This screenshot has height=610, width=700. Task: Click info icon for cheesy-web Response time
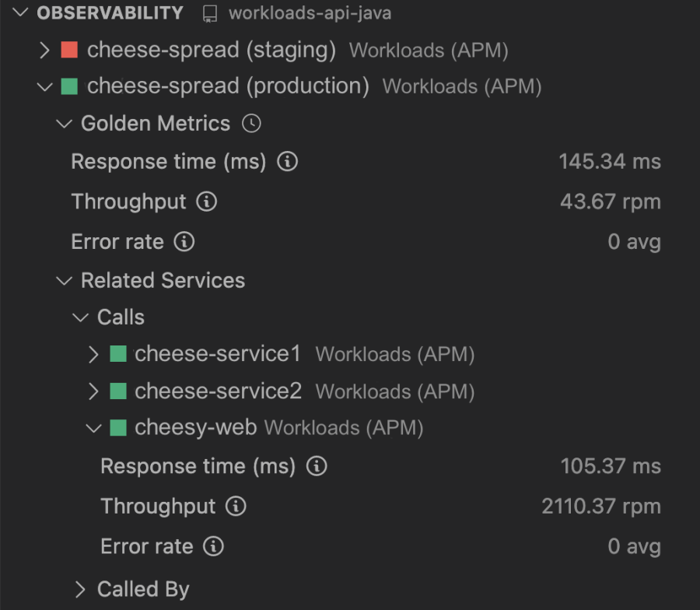point(317,466)
